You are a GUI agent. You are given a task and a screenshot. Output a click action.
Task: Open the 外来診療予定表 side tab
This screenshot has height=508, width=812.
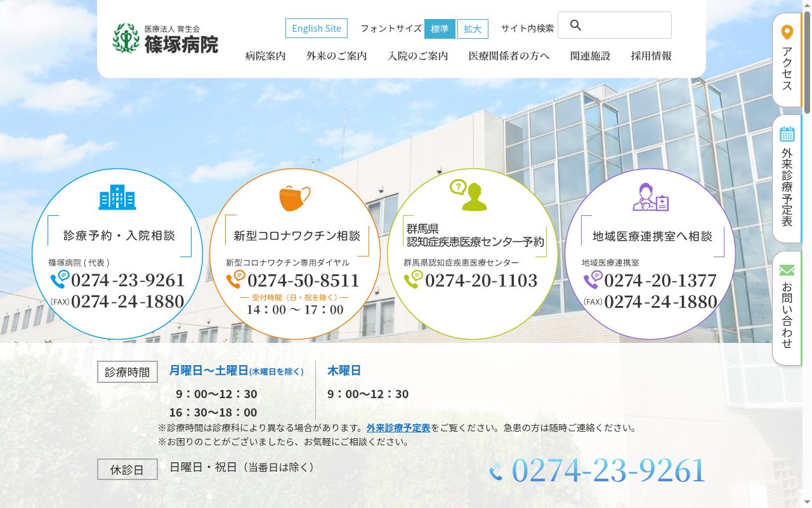coord(787,179)
